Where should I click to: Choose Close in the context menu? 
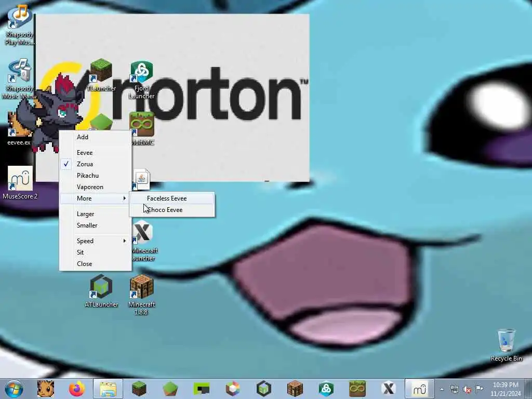pyautogui.click(x=96, y=263)
